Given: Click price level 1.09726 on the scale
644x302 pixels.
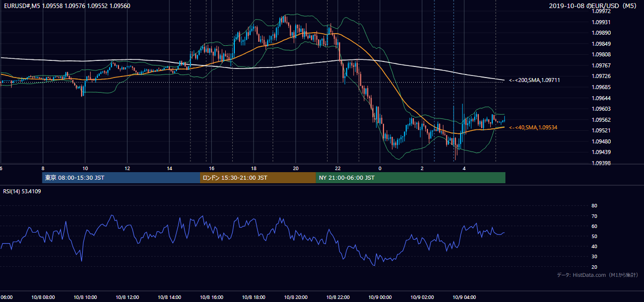Looking at the screenshot, I should 601,76.
